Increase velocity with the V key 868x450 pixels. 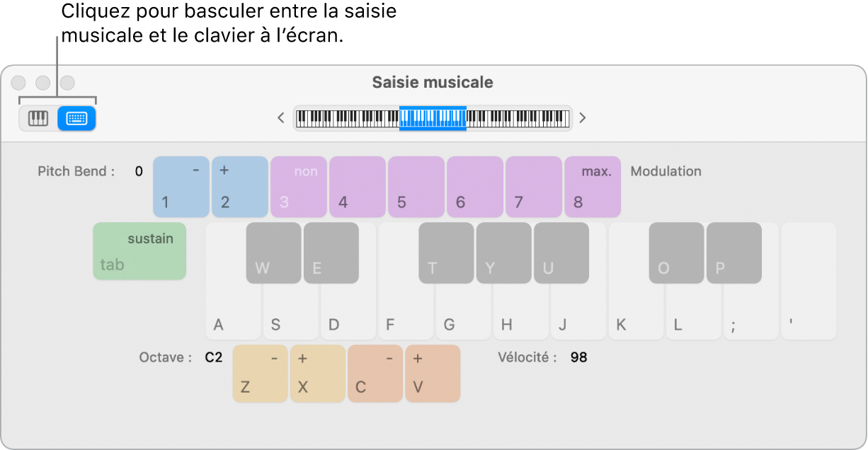433,374
